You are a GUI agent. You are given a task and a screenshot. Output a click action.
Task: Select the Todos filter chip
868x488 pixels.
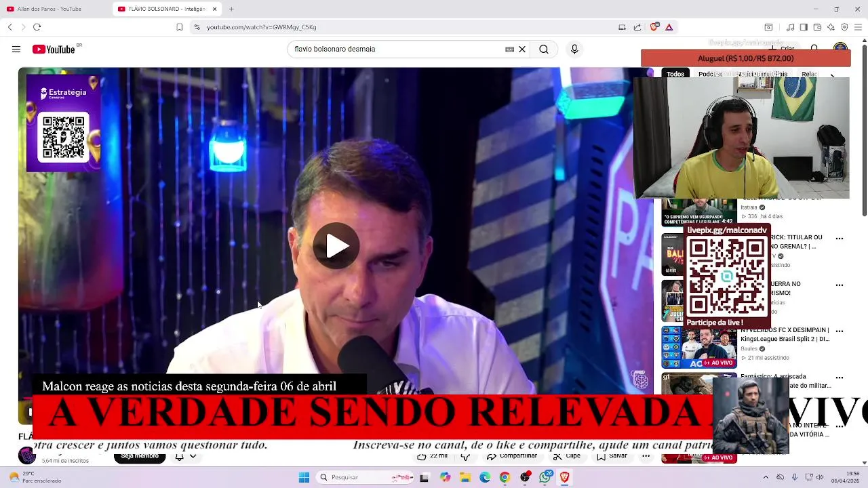coord(675,74)
